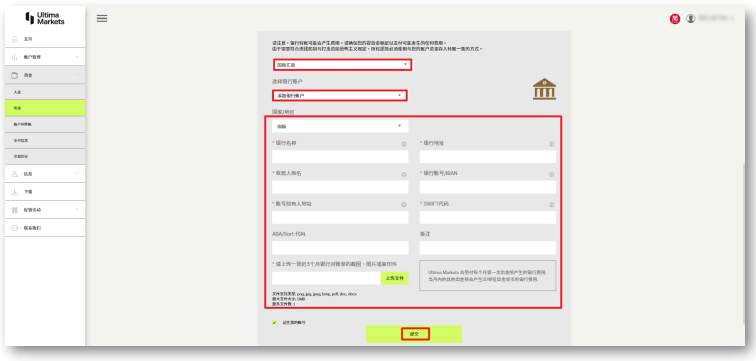Click the home icon in sidebar
The height and width of the screenshot is (361, 756).
pyautogui.click(x=14, y=39)
